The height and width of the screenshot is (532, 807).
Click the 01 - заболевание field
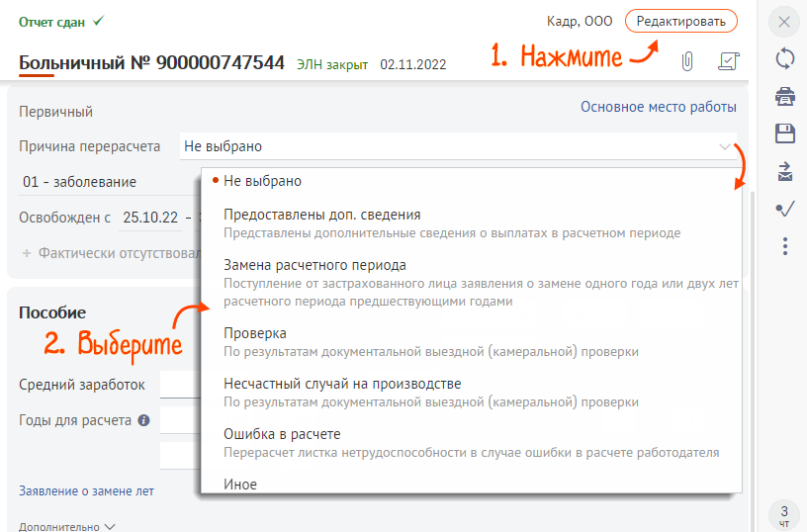(x=109, y=182)
